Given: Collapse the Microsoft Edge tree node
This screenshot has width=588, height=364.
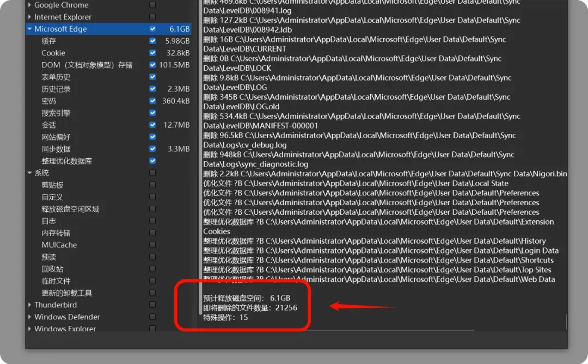Looking at the screenshot, I should [29, 29].
